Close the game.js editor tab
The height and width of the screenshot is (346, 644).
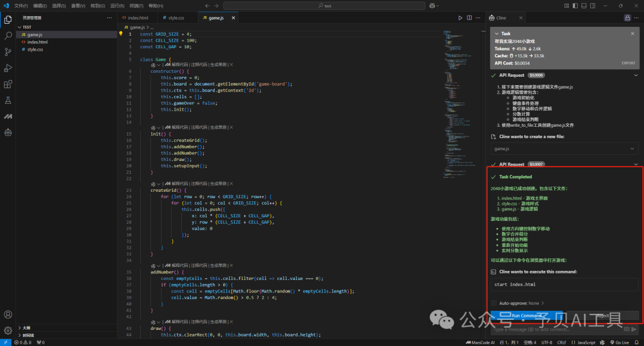pos(233,18)
